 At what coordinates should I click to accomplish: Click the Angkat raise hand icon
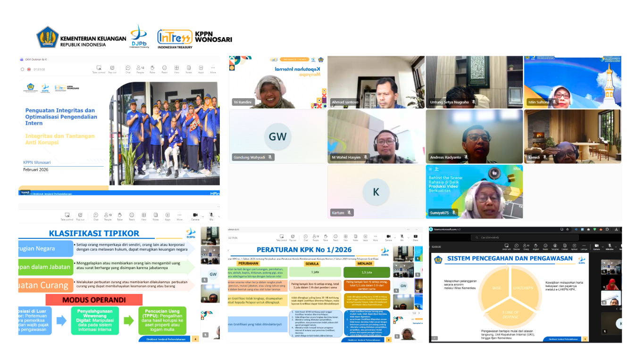tap(535, 246)
